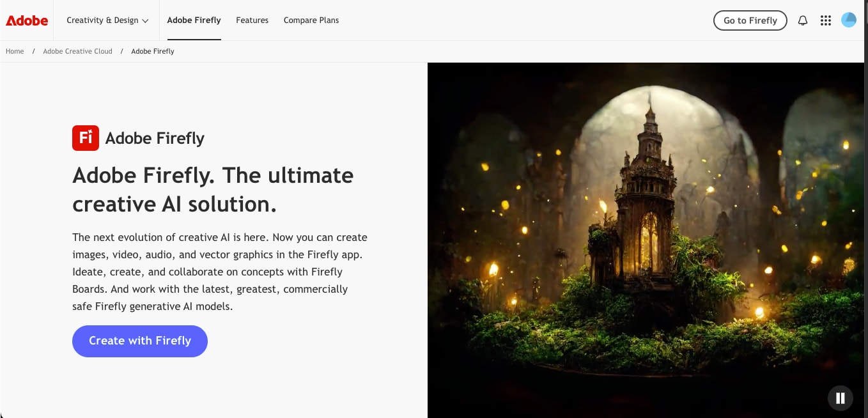Image resolution: width=868 pixels, height=418 pixels.
Task: Click the Adobe Firefly breadcrumb text
Action: pos(153,51)
